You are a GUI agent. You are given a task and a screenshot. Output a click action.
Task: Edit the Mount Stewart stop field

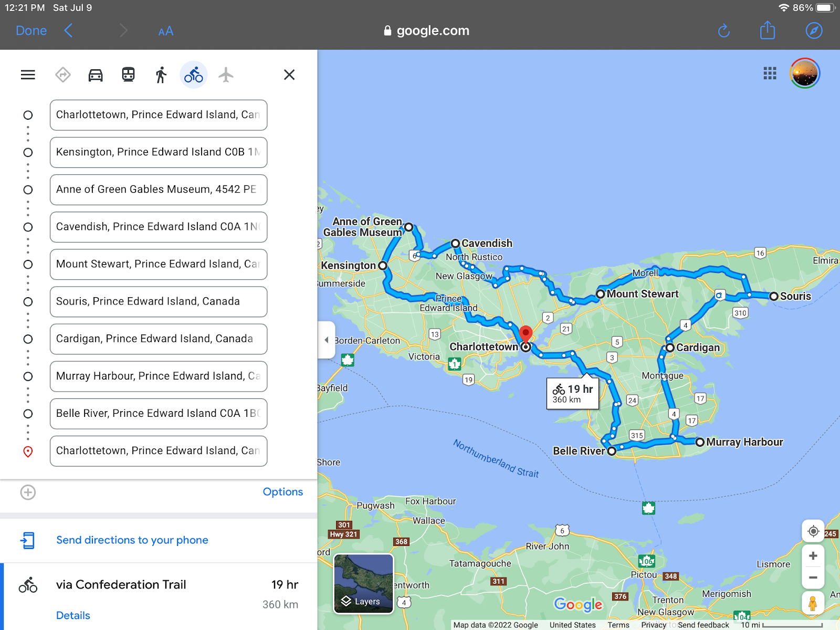point(159,264)
